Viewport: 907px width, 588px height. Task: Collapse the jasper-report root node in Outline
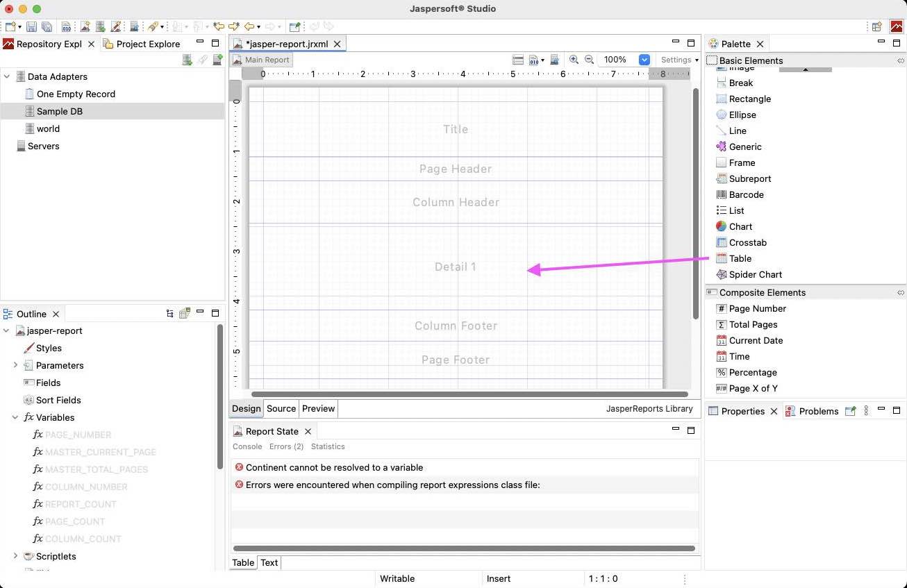7,330
